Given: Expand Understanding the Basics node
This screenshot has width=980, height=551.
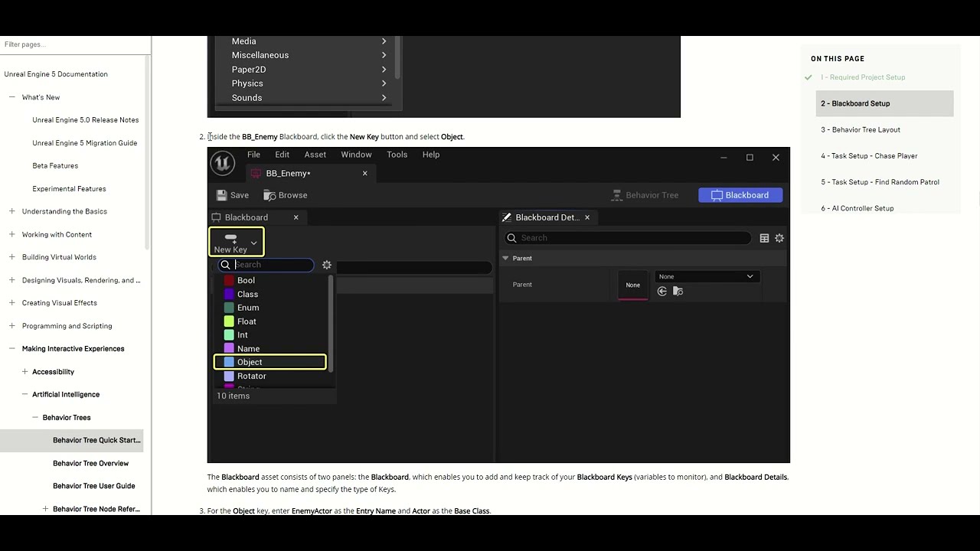Looking at the screenshot, I should 12,211.
